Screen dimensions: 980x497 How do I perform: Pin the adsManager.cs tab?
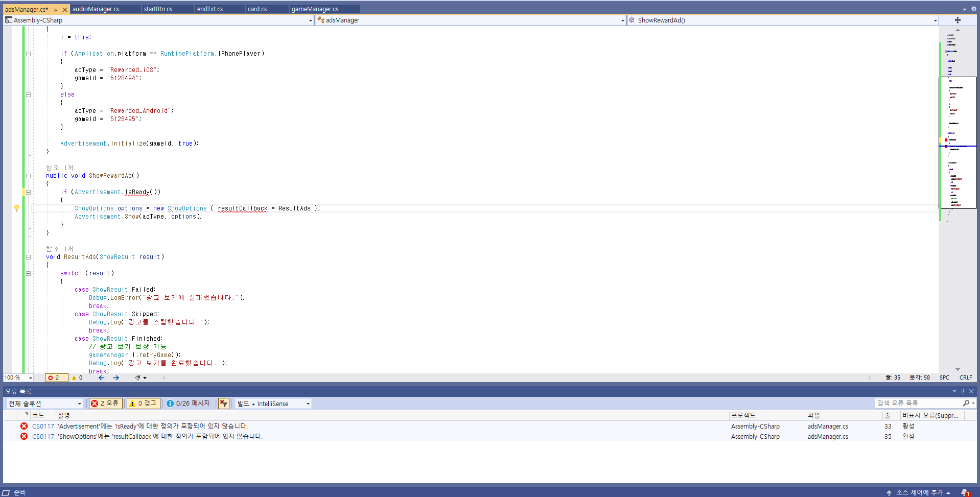pyautogui.click(x=56, y=10)
